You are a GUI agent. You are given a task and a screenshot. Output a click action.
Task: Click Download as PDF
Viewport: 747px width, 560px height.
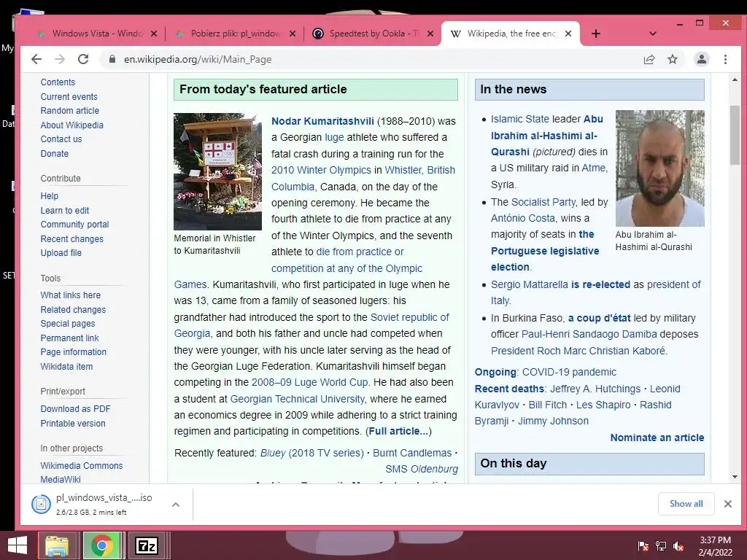click(76, 409)
